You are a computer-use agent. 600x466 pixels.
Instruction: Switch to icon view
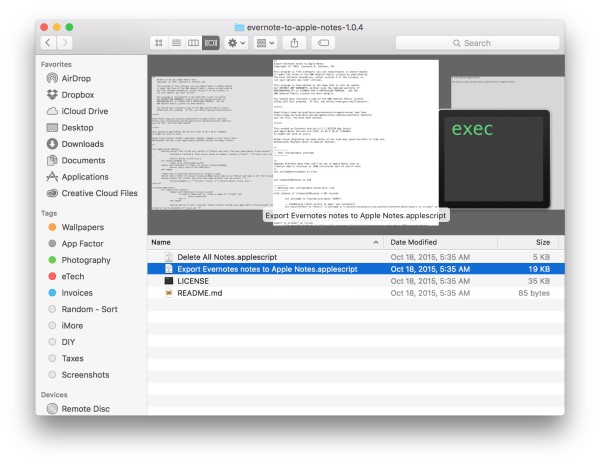point(159,43)
